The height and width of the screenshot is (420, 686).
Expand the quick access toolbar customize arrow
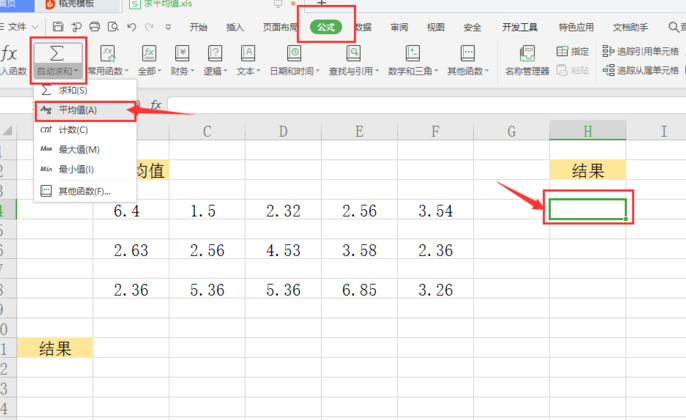click(x=168, y=27)
